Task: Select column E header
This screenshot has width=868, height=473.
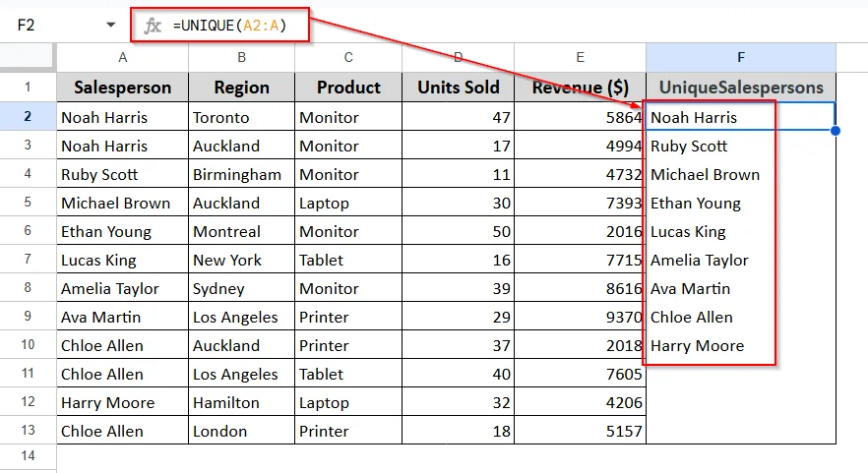Action: point(581,58)
